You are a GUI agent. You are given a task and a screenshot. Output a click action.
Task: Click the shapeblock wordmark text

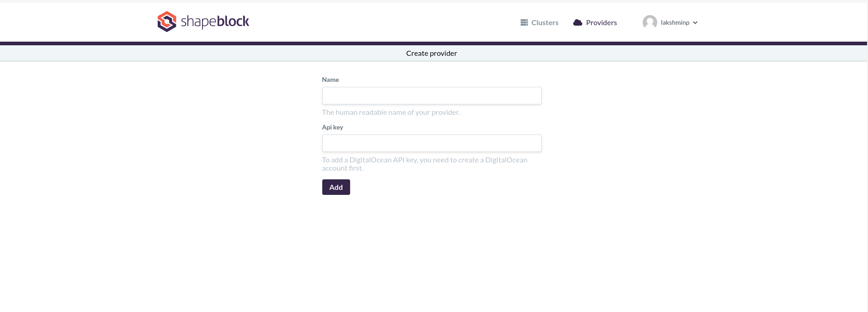pos(215,22)
